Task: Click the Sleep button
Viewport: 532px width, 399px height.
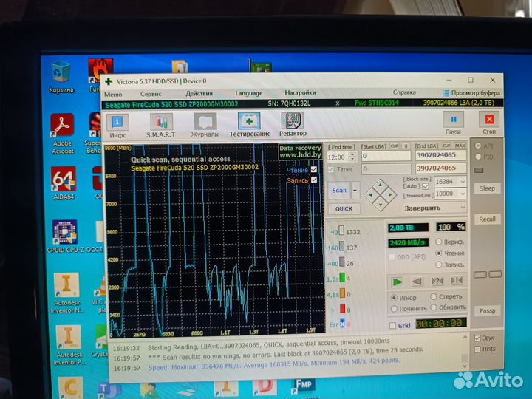Action: click(487, 188)
